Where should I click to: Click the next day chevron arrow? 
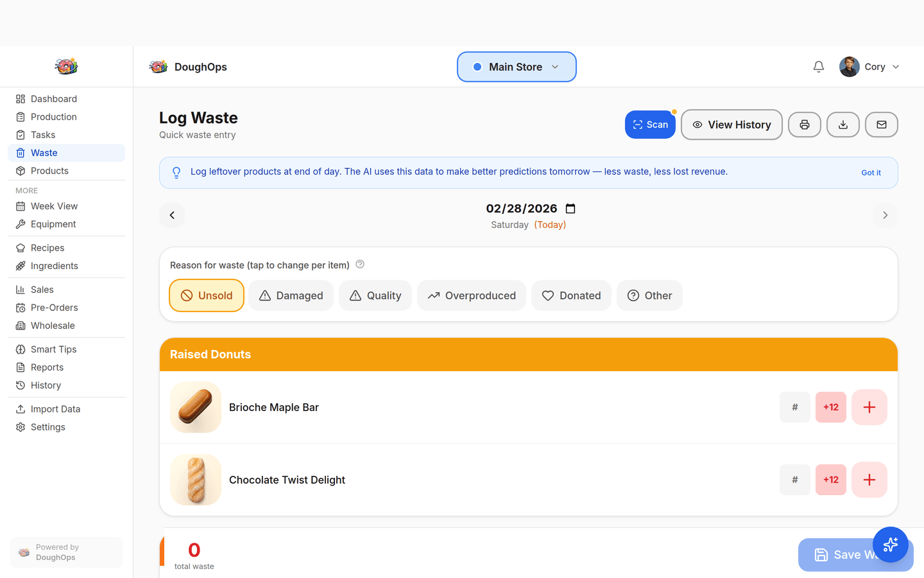885,215
